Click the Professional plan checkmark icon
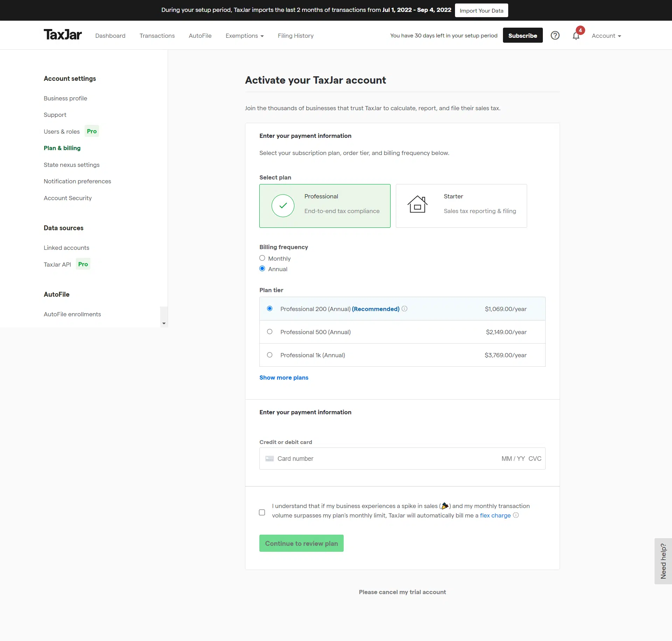Viewport: 672px width, 641px height. [x=283, y=206]
